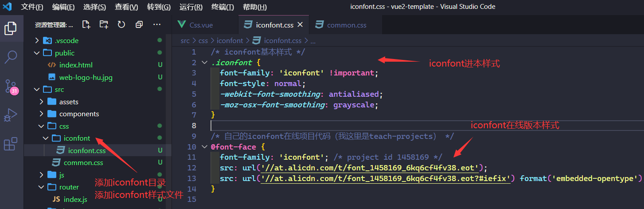Open index.html in the file tree

click(x=76, y=65)
